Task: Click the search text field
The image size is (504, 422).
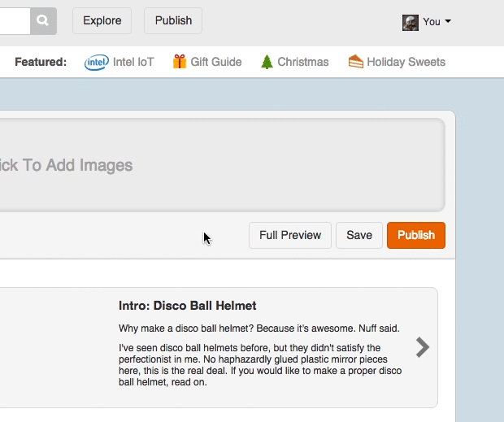Action: click(x=15, y=21)
